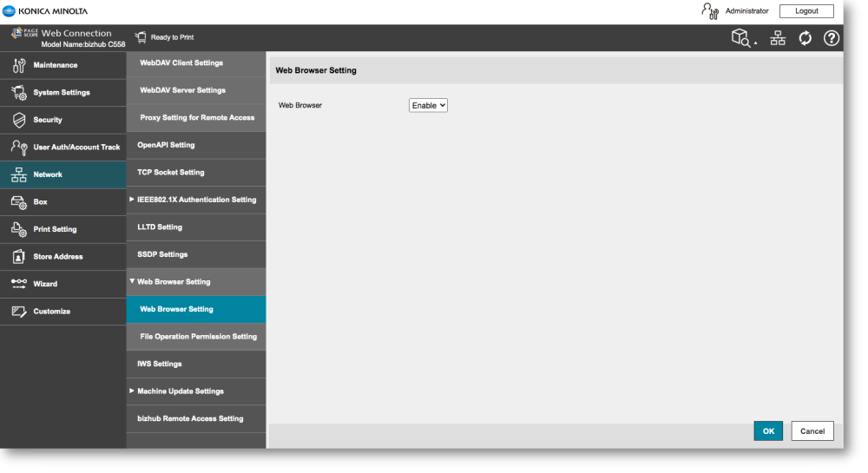Select WebDAV Client Settings
This screenshot has width=868, height=473.
pyautogui.click(x=196, y=63)
